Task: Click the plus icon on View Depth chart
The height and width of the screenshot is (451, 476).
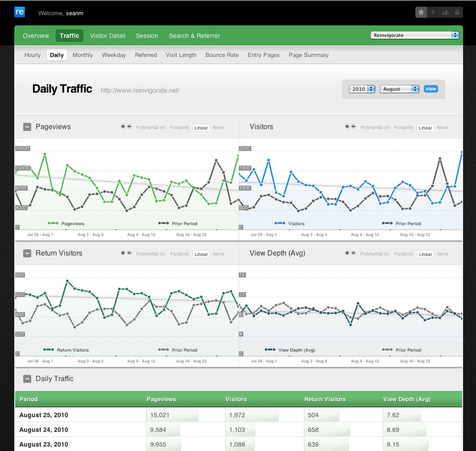Action: [347, 253]
